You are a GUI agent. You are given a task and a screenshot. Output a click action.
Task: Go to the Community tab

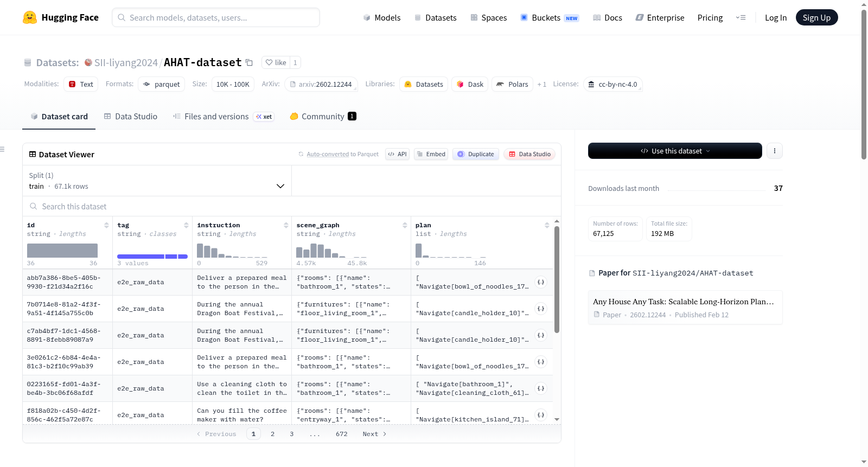(323, 117)
